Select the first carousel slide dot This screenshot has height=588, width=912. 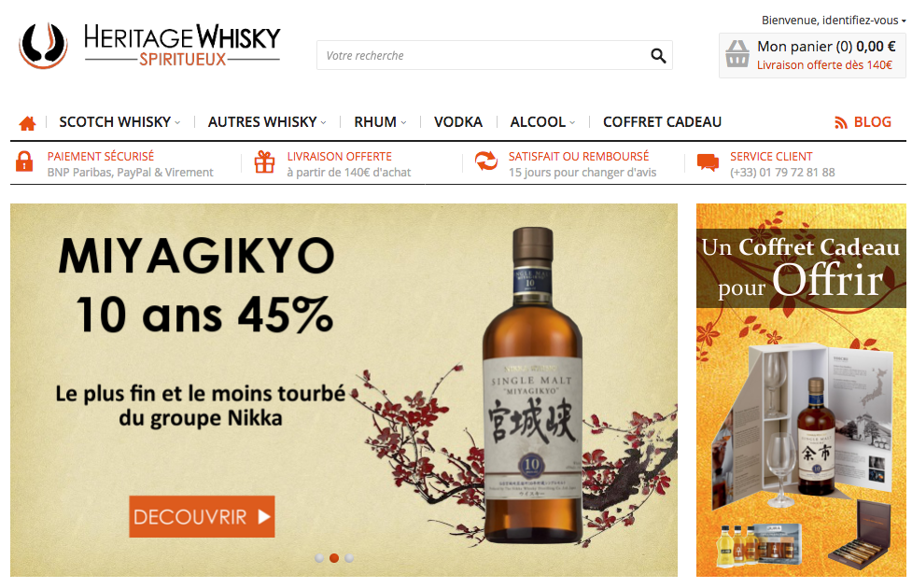pos(318,558)
